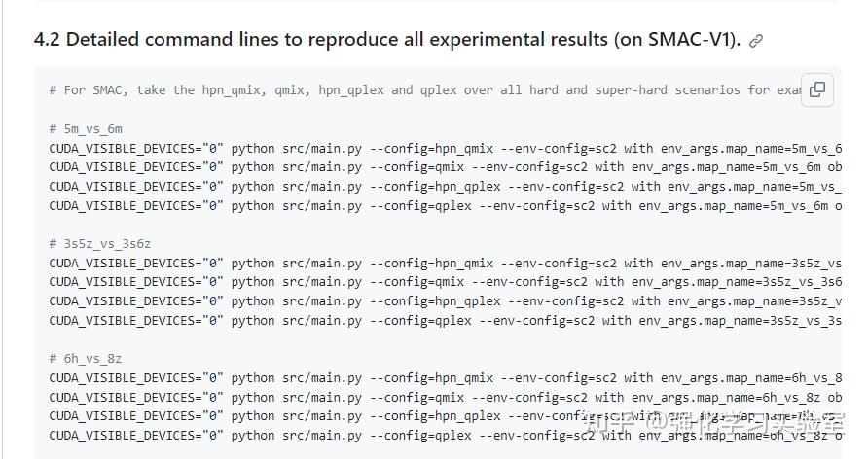Click the '# 3s5z_vs_3s6z' comment
868x459 pixels.
[x=100, y=243]
